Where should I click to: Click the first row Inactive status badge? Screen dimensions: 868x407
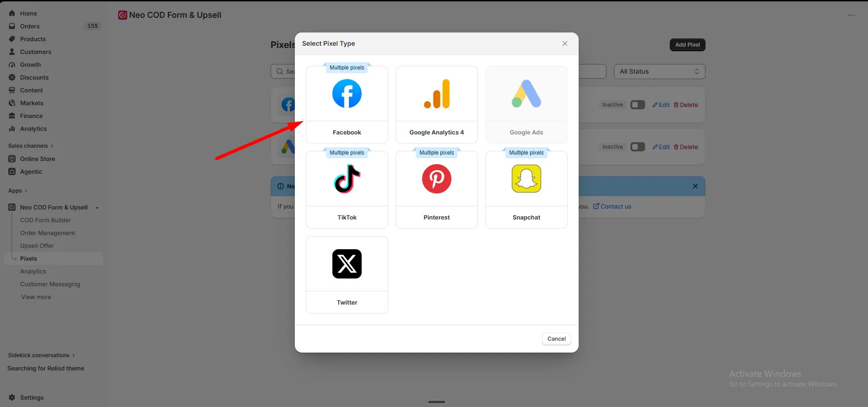click(612, 105)
